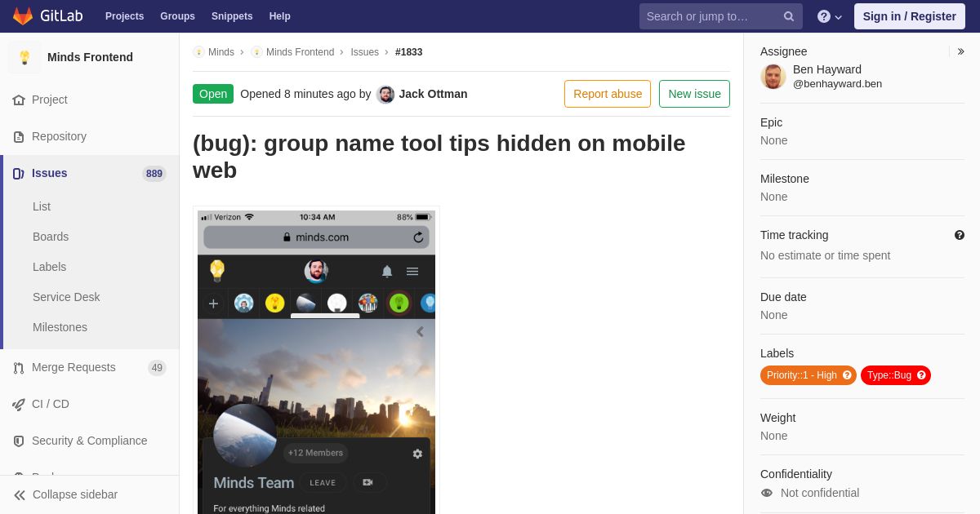
Task: Click the Not confidential eye icon
Action: pos(767,493)
